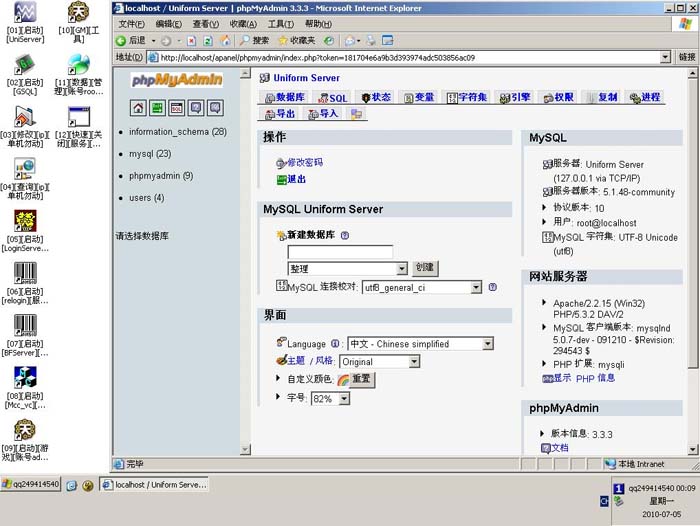Open desktop icon [02] start GSQL
The image size is (700, 526).
click(25, 75)
